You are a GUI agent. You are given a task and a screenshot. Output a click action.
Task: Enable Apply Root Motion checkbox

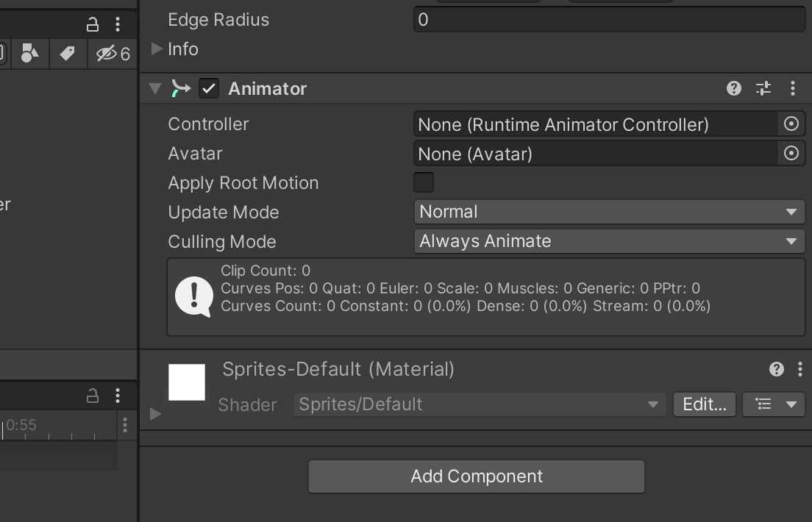424,183
